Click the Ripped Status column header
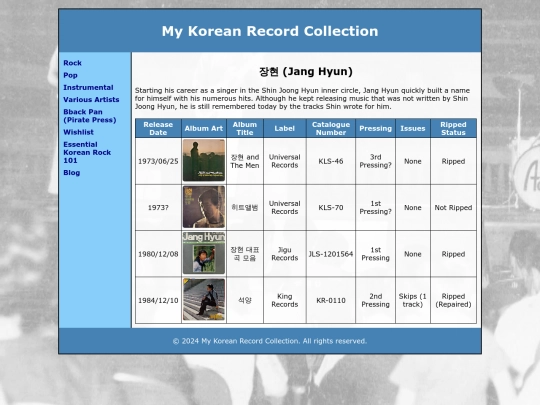 454,128
